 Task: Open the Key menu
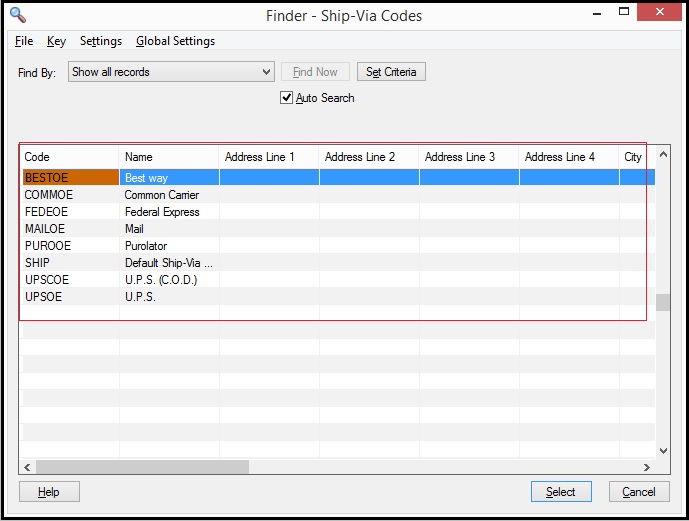pyautogui.click(x=56, y=41)
